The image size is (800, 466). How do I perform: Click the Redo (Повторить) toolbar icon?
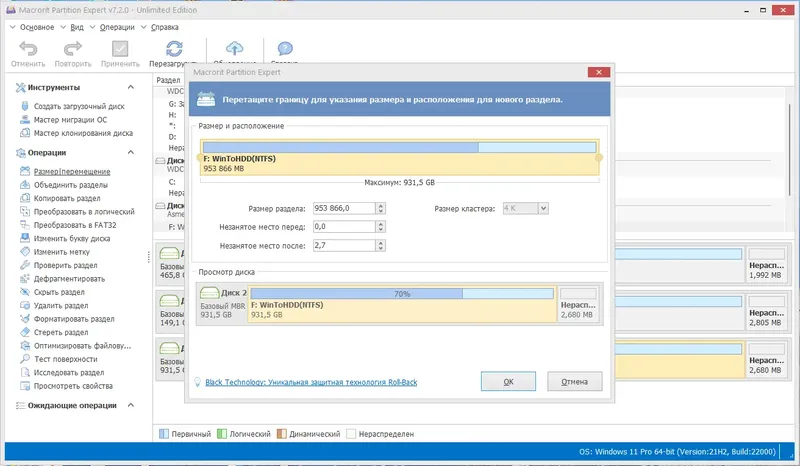[x=72, y=49]
